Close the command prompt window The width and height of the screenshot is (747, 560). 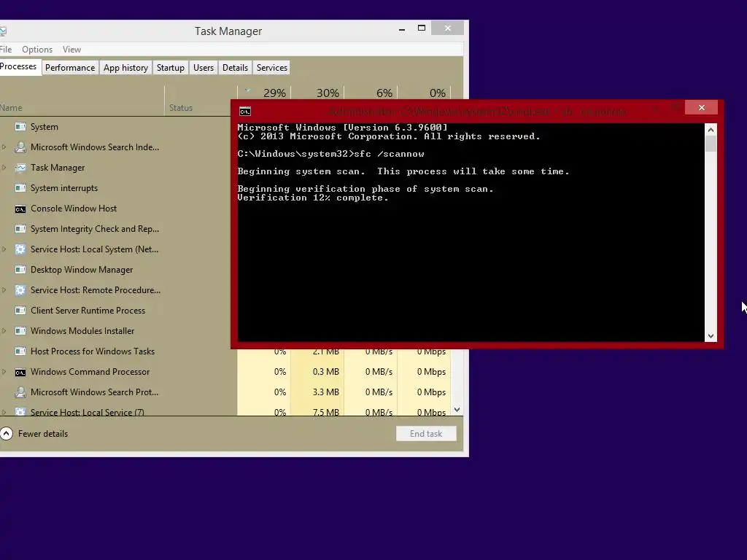coord(701,108)
